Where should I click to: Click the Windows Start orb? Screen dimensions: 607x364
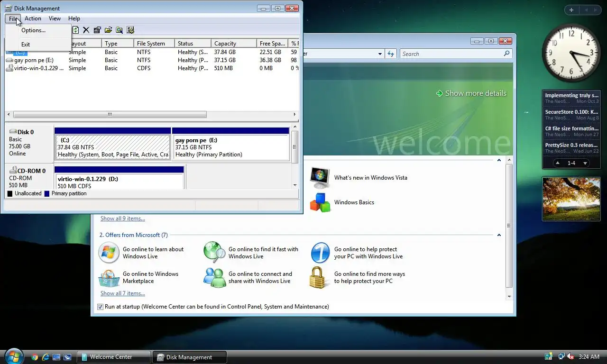13,355
